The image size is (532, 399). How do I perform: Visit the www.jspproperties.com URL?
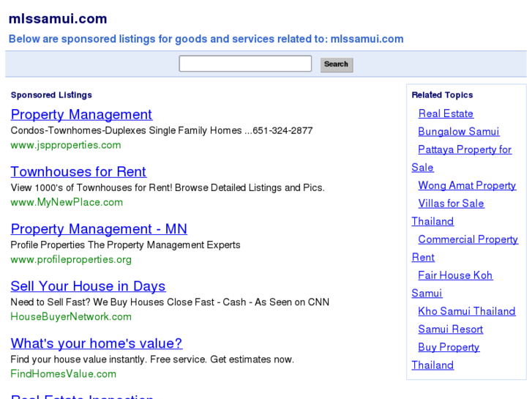coord(66,145)
